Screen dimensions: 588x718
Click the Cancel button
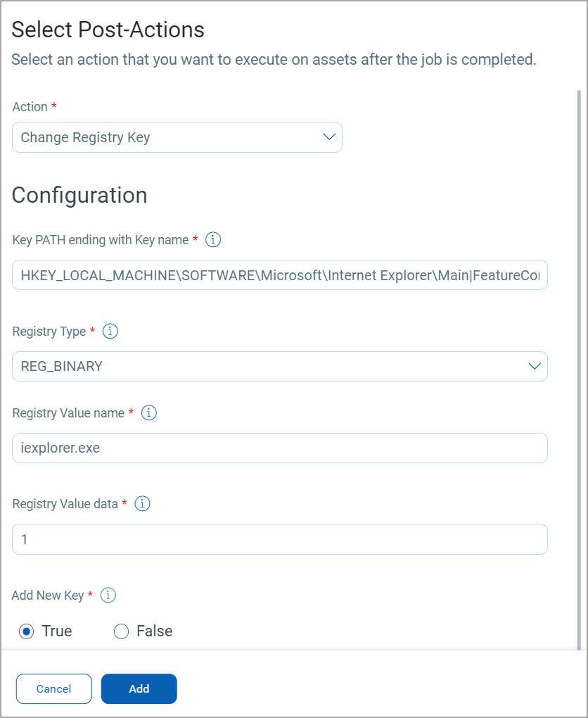53,688
